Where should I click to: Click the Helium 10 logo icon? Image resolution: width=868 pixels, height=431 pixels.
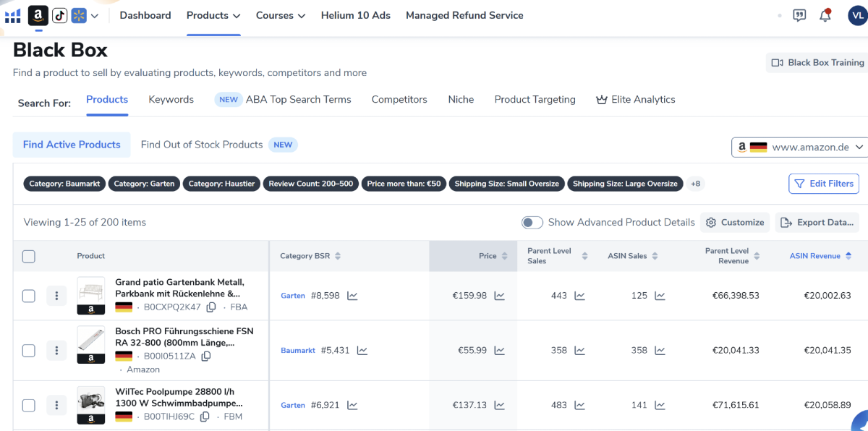(x=12, y=15)
